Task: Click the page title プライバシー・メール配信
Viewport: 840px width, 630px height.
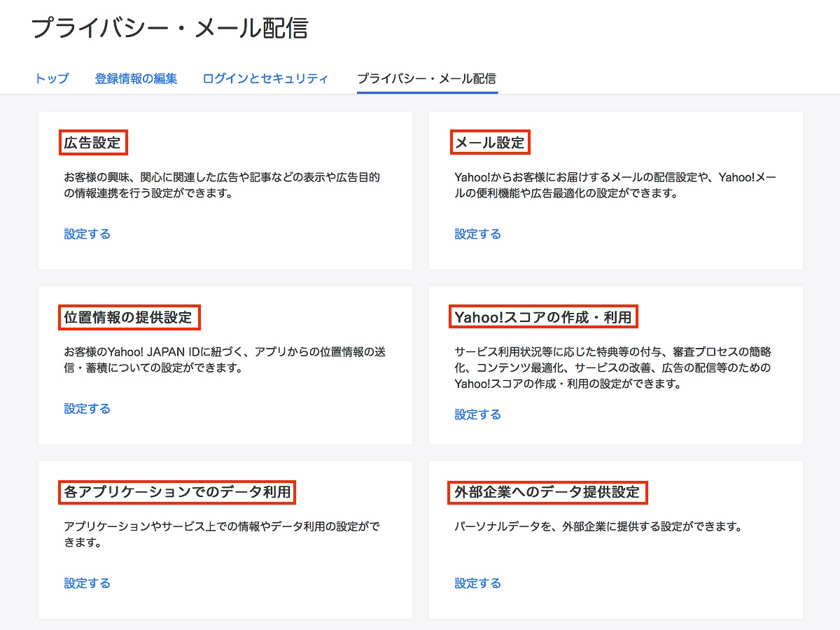Action: pos(170,29)
